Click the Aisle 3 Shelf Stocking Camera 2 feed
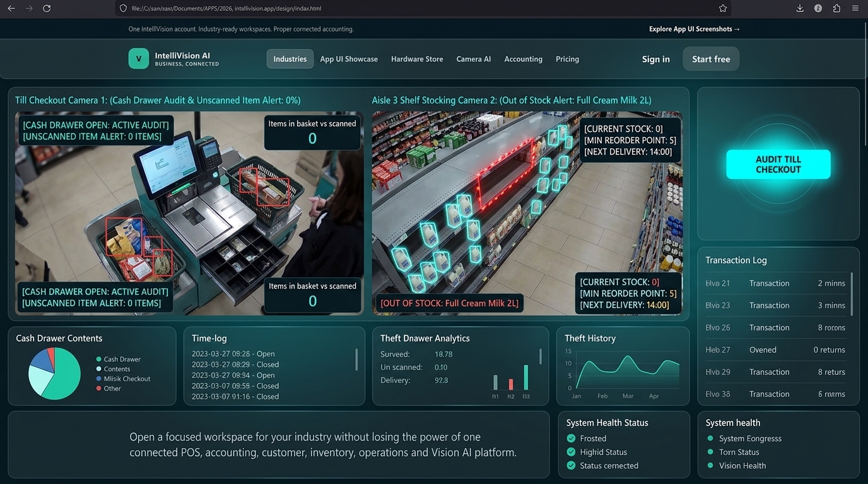The height and width of the screenshot is (484, 868). pos(527,213)
